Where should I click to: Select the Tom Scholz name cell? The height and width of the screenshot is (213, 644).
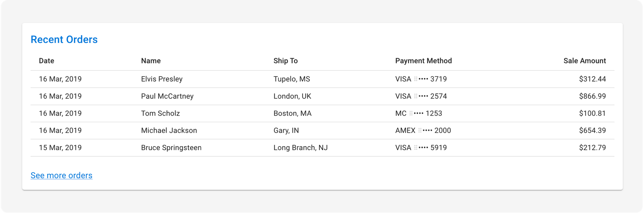point(160,113)
